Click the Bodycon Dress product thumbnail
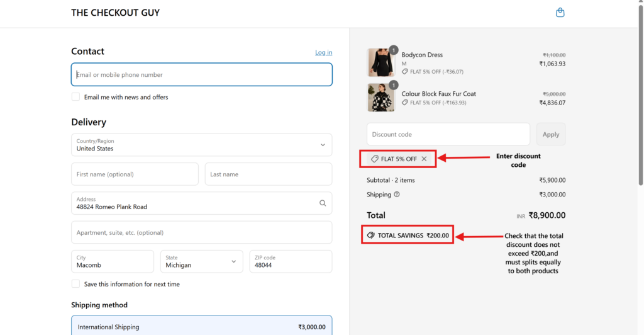The image size is (644, 335). (x=380, y=62)
